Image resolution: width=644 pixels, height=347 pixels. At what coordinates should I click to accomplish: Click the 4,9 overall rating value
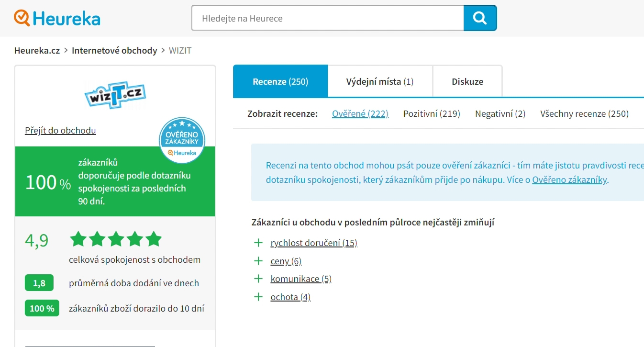coord(37,241)
